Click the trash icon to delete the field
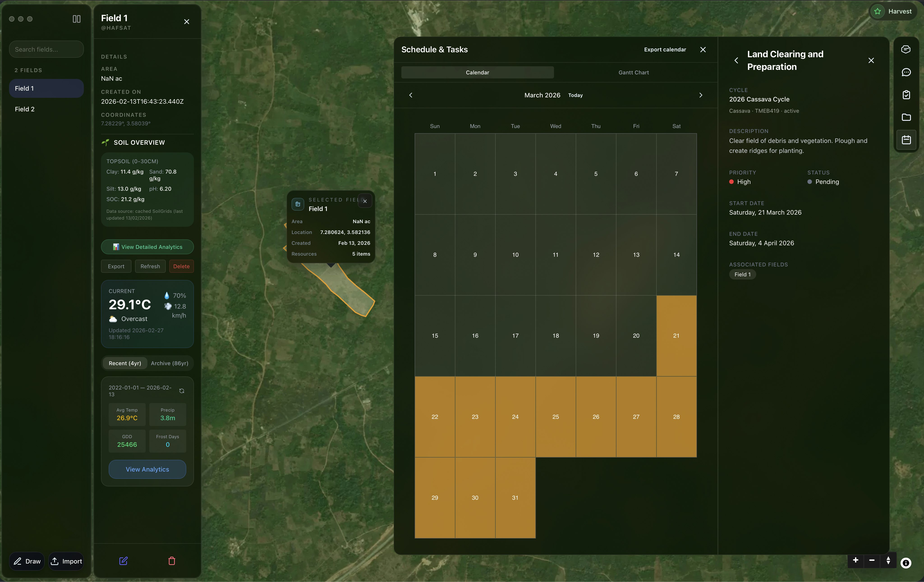The height and width of the screenshot is (582, 924). pyautogui.click(x=172, y=561)
